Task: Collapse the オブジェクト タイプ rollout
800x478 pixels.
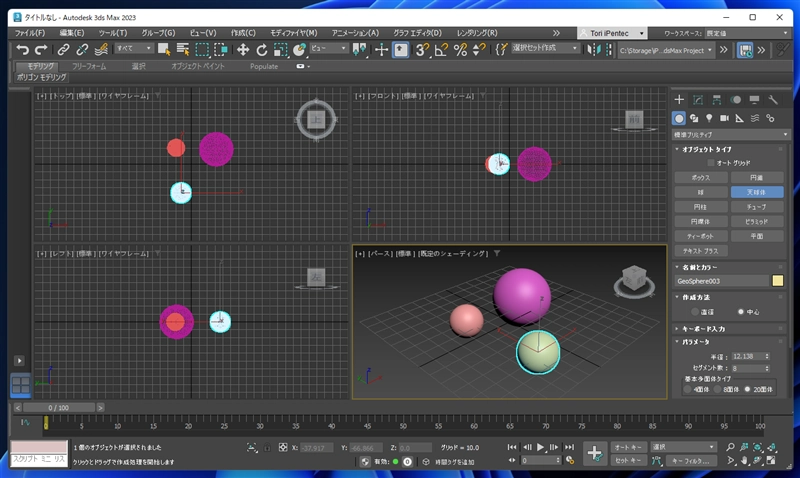Action: [707, 149]
